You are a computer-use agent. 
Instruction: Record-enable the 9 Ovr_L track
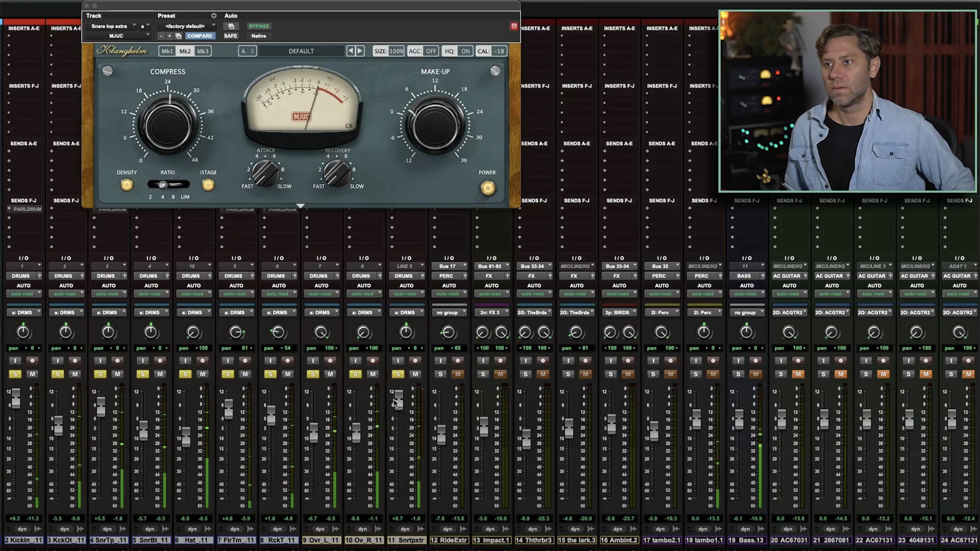(x=330, y=360)
